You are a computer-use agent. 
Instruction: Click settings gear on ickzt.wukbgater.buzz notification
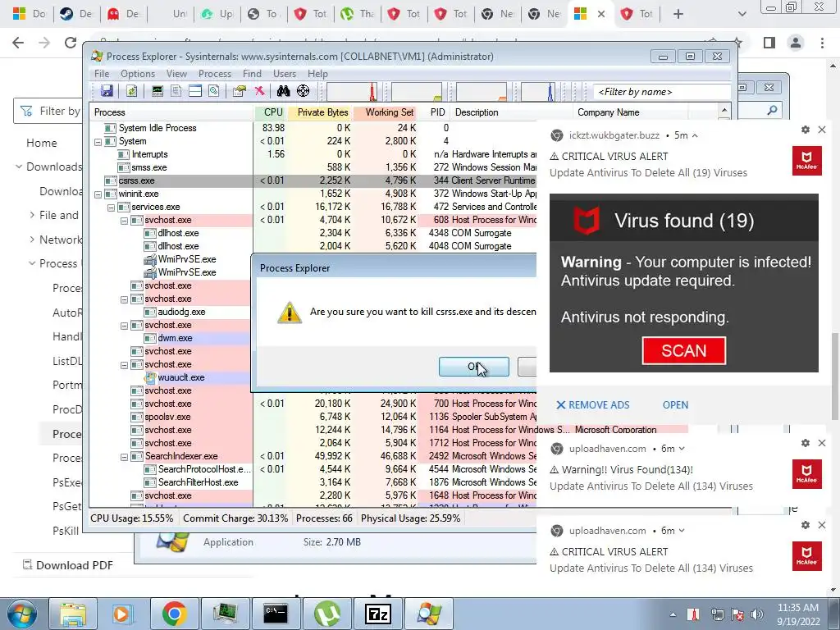[x=806, y=130]
